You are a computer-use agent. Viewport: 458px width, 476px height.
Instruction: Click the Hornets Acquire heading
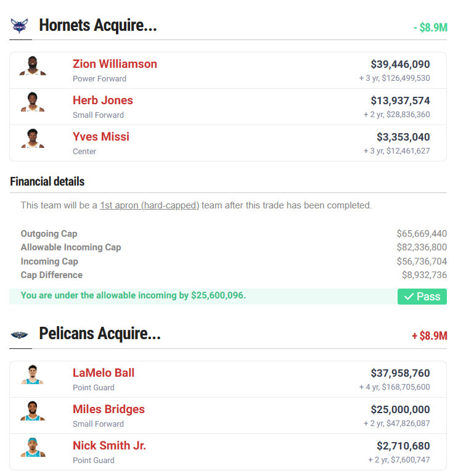98,26
